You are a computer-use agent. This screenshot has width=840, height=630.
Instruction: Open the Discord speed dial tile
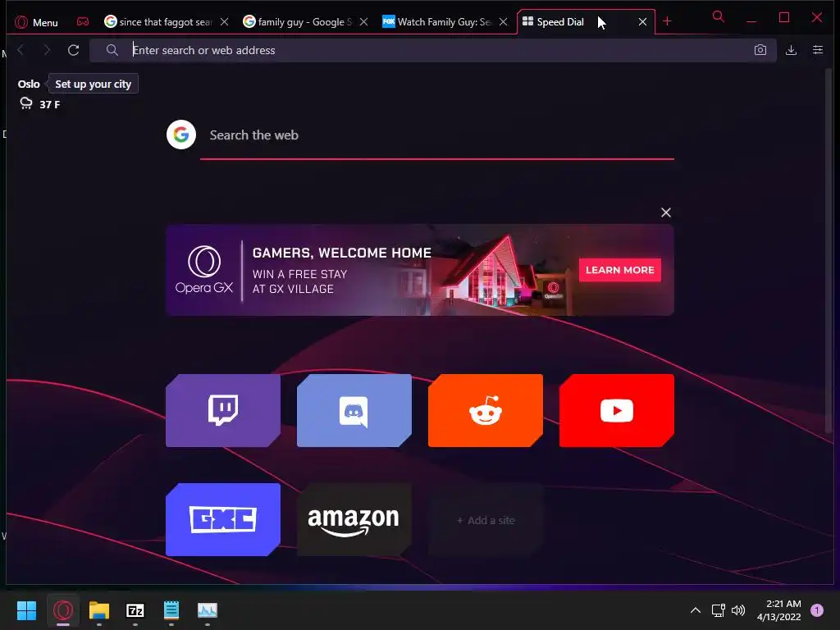(x=354, y=410)
